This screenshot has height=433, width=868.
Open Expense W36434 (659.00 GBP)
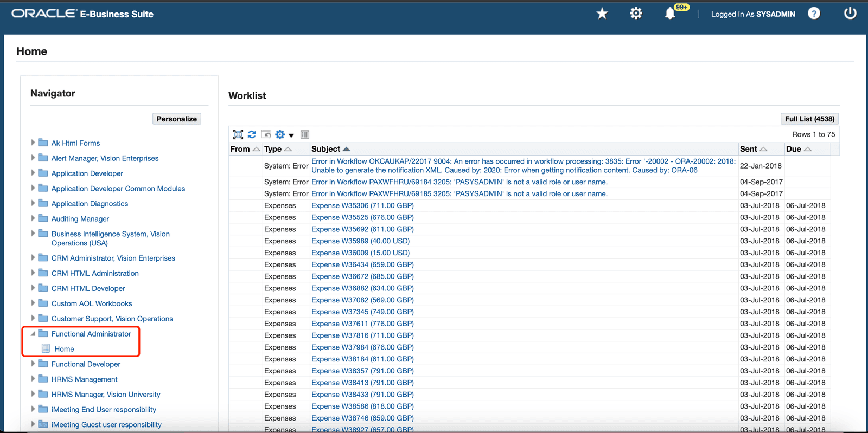pos(362,264)
